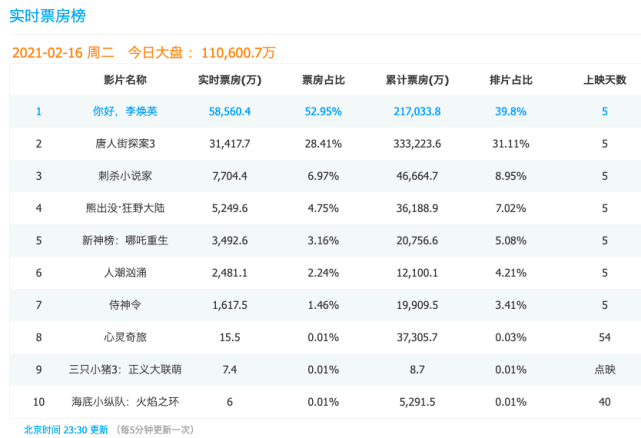Click the date 2021-02-16 周二 text
The image size is (641, 438).
[x=63, y=52]
